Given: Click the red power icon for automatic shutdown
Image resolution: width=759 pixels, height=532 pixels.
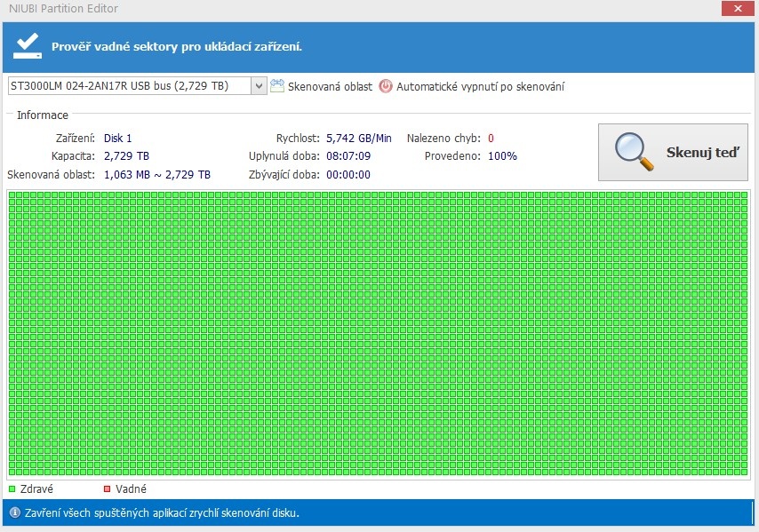Looking at the screenshot, I should 386,86.
